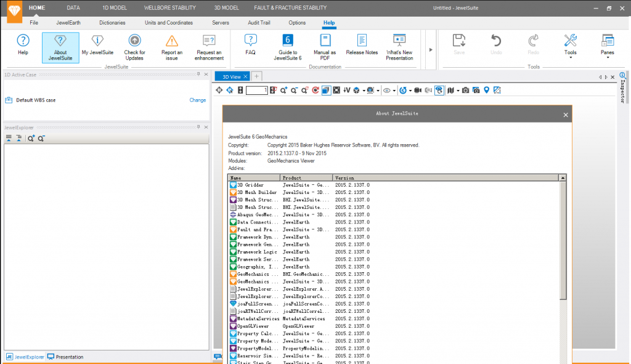Click zoom in icon in 3D View toolbar
The width and height of the screenshot is (631, 364).
click(x=284, y=90)
